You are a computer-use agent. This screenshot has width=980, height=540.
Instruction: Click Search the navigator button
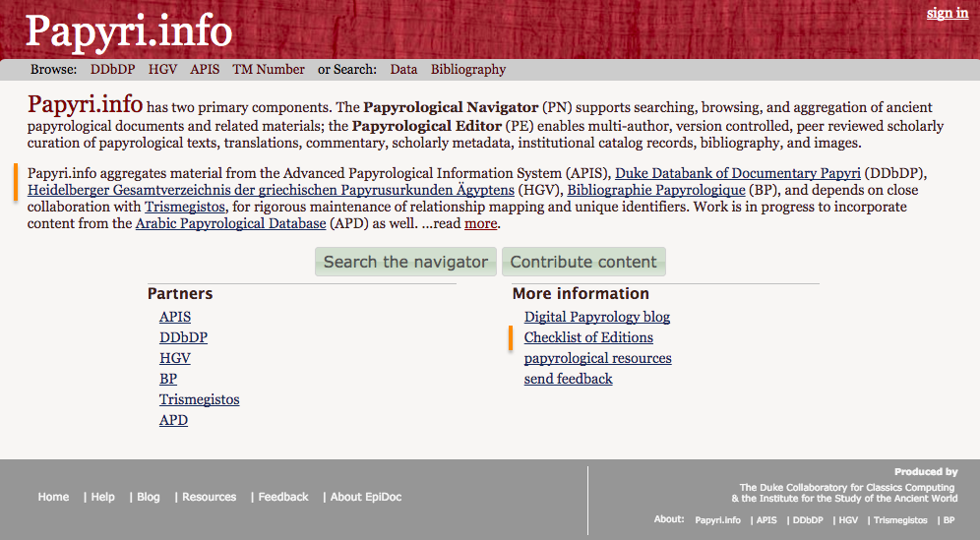tap(405, 262)
